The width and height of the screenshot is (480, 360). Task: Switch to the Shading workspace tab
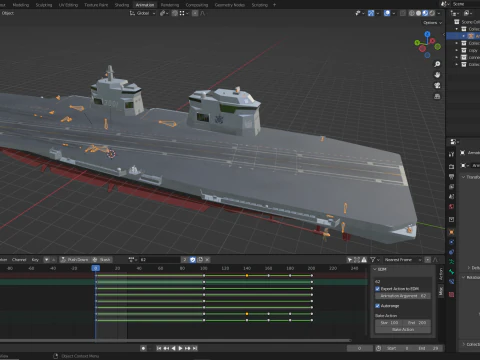coord(122,5)
